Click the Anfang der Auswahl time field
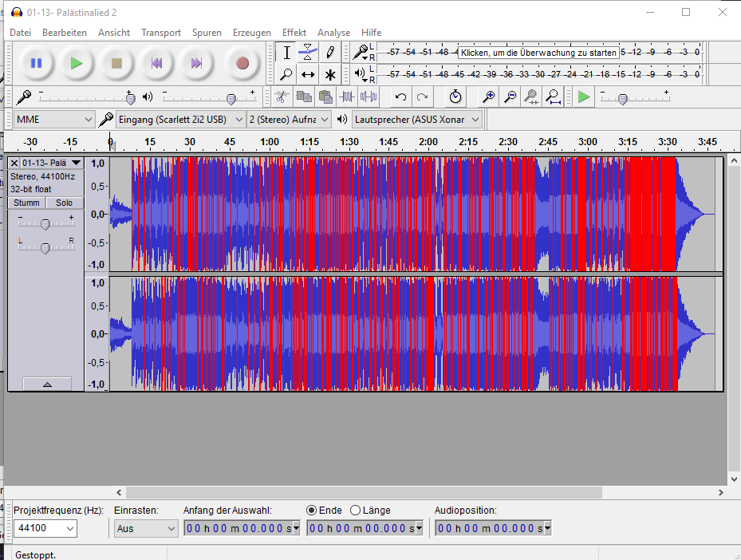741x560 pixels. coord(242,528)
